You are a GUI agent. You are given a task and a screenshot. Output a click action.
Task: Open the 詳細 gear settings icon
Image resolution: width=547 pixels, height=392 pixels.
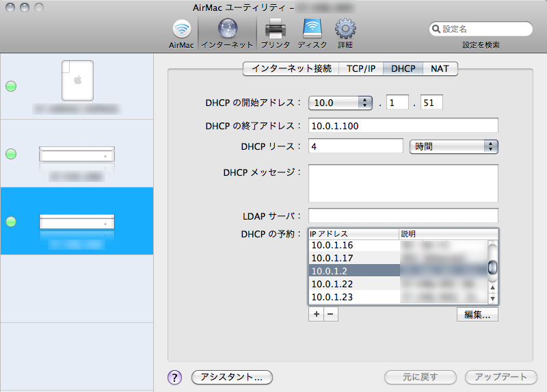coord(345,32)
